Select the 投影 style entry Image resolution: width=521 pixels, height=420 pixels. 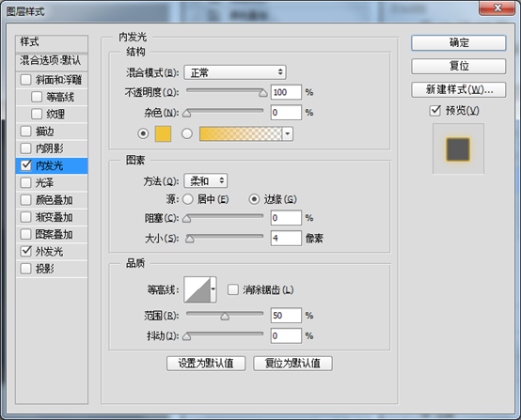(x=52, y=269)
